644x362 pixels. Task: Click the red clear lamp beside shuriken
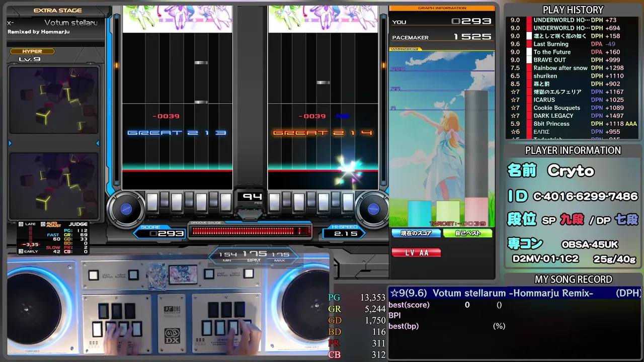click(529, 76)
